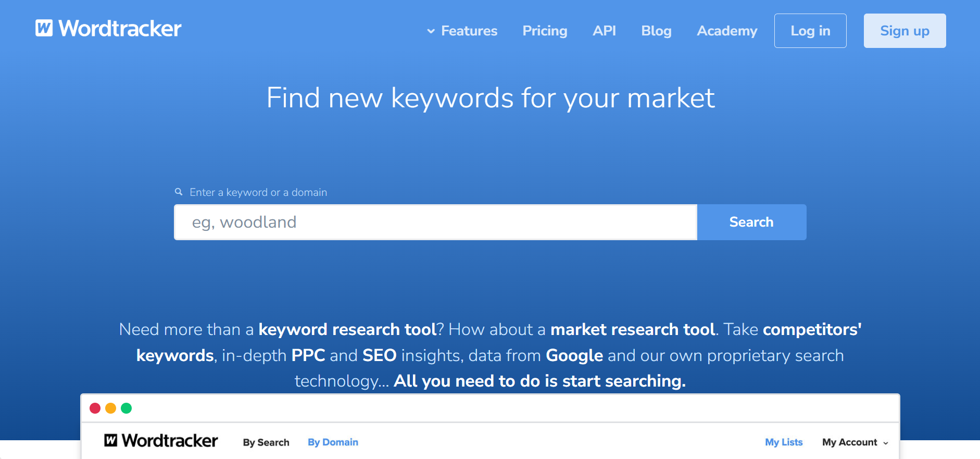Select the By Domain tab
The image size is (980, 459).
(x=333, y=442)
